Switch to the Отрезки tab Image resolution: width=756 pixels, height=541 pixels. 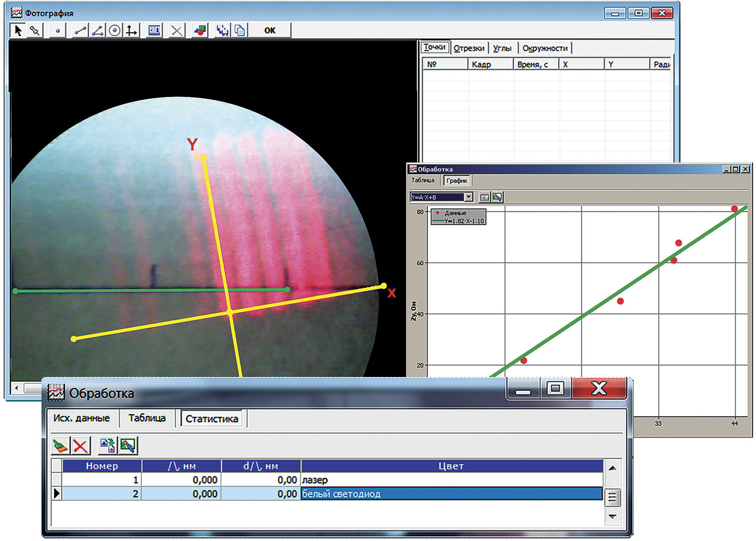coord(469,48)
